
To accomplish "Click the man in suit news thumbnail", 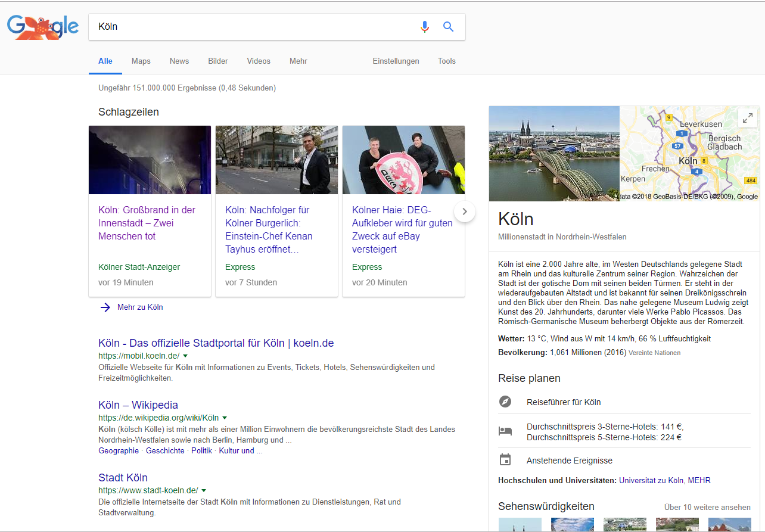I will tap(276, 160).
